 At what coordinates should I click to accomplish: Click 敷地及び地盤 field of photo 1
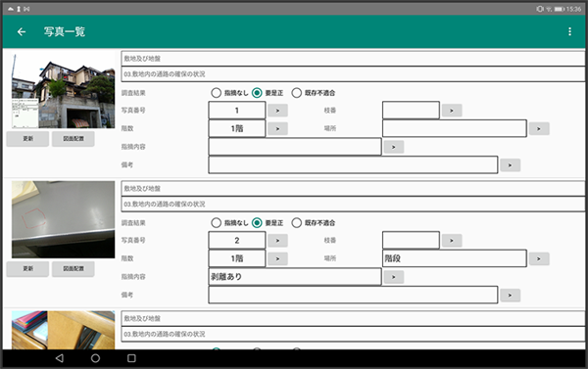[353, 59]
